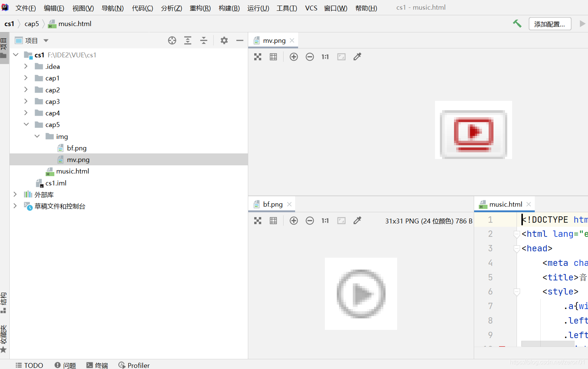The height and width of the screenshot is (369, 588).
Task: Close the bf.png tab
Action: click(x=290, y=204)
